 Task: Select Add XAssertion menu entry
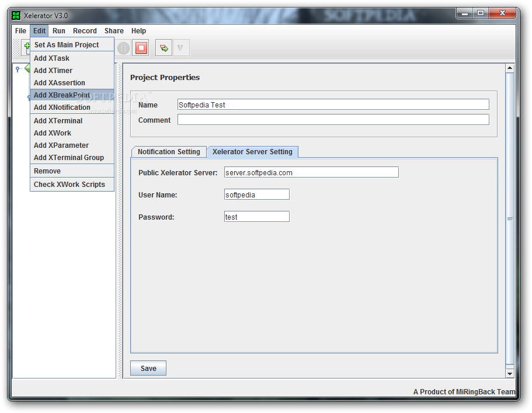click(72, 83)
